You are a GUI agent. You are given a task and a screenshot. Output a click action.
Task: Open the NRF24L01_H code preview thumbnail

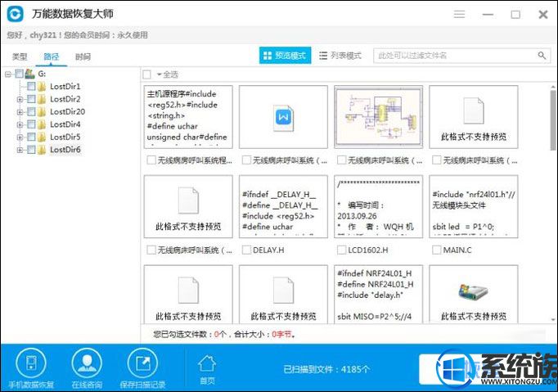[x=379, y=294]
